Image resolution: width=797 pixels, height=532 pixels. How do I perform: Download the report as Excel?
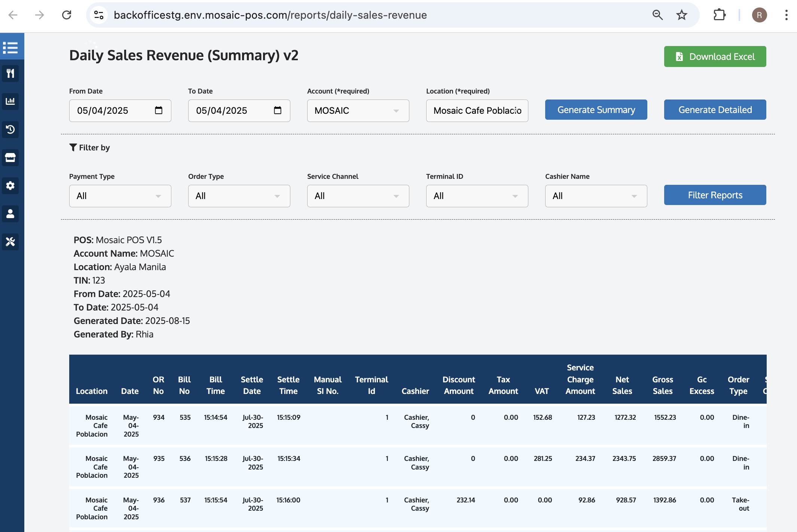pyautogui.click(x=714, y=56)
